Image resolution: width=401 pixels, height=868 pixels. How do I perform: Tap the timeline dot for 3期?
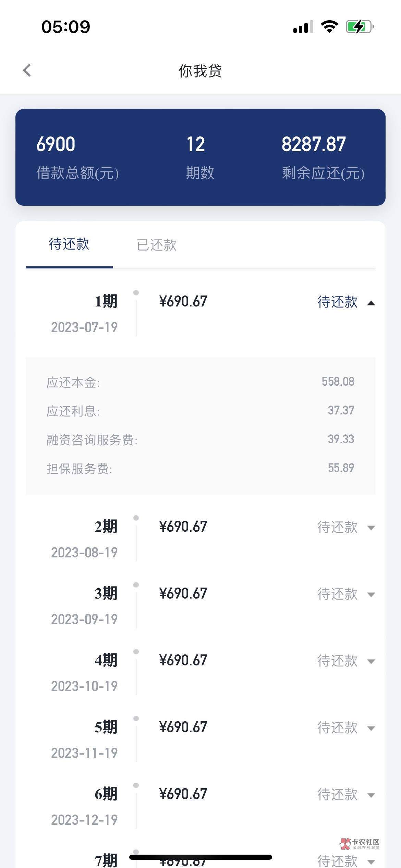136,585
